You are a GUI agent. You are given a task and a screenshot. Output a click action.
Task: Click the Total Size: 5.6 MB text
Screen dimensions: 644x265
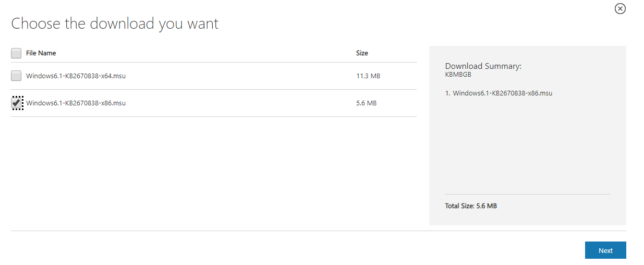tap(471, 206)
